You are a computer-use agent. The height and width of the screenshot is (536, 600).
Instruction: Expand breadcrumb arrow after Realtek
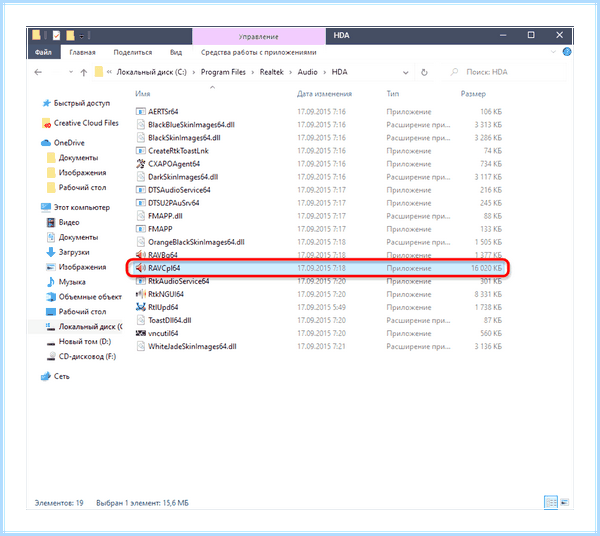click(290, 72)
